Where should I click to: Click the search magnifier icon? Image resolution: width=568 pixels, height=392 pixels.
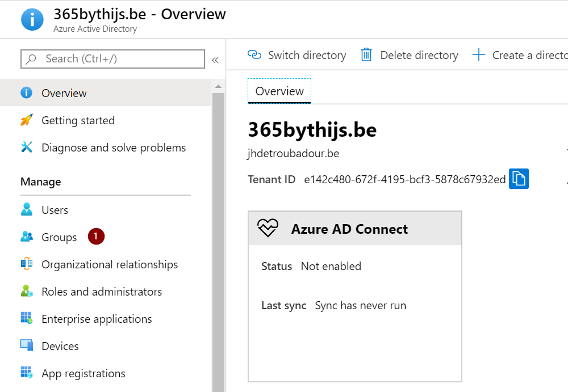coord(31,58)
